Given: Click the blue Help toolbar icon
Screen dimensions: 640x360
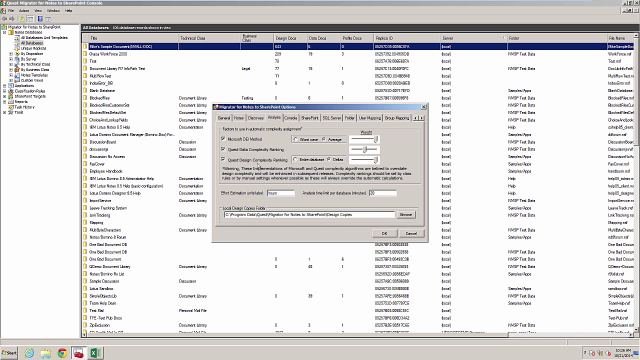Looking at the screenshot, I should [x=40, y=19].
